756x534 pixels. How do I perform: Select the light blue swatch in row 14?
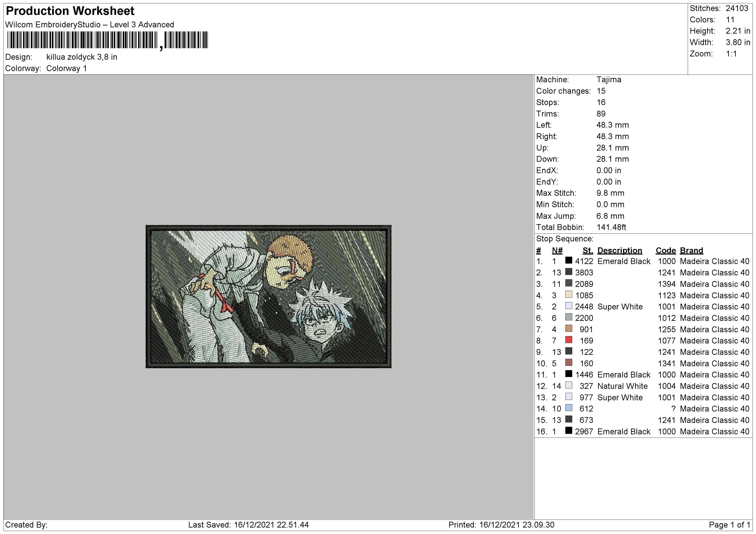[569, 408]
